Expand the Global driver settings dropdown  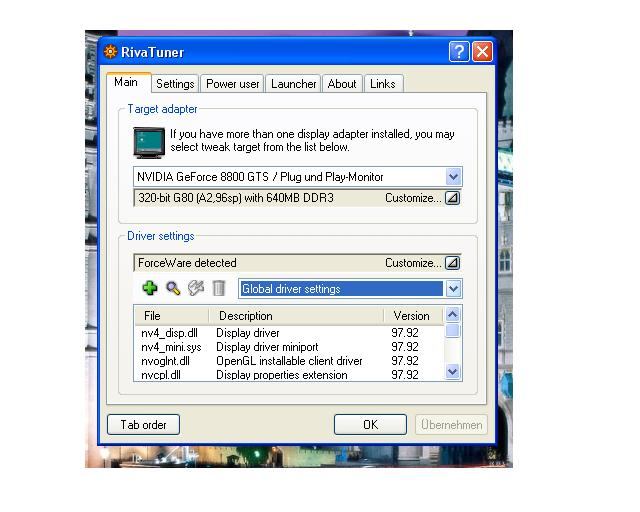click(453, 289)
